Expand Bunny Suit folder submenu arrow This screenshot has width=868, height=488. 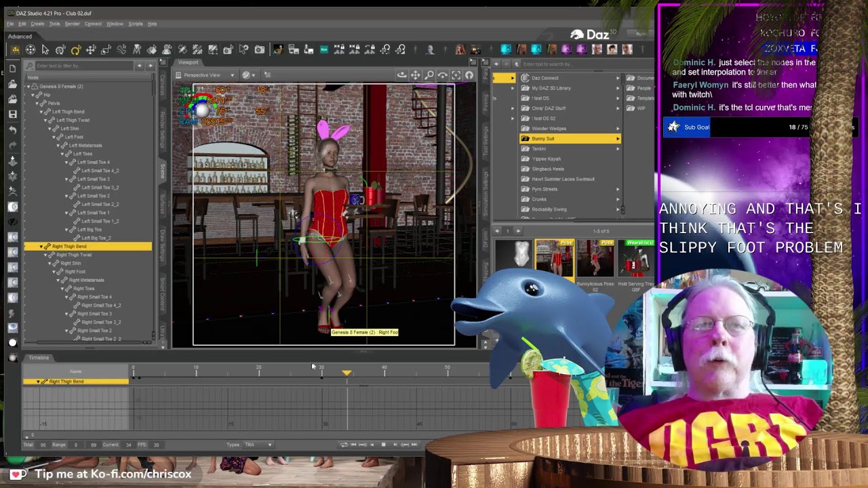click(617, 139)
